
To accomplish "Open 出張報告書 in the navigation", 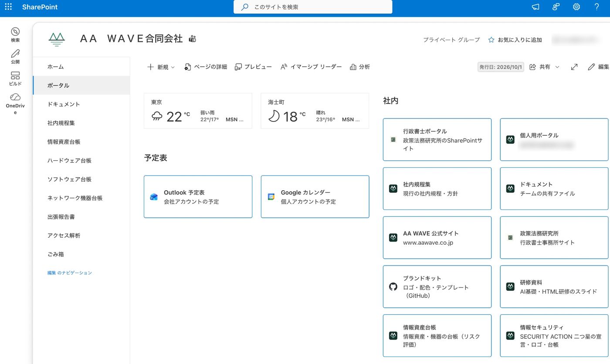I will coord(81,216).
